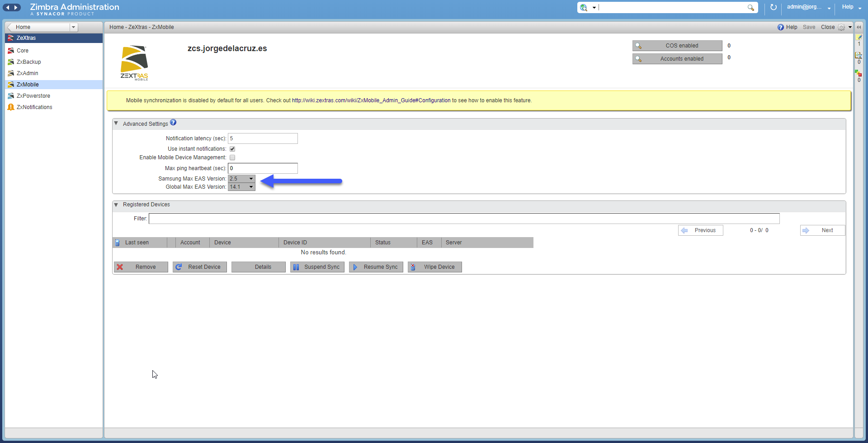Refresh the console with the circular arrow
This screenshot has height=443, width=868.
pos(774,7)
